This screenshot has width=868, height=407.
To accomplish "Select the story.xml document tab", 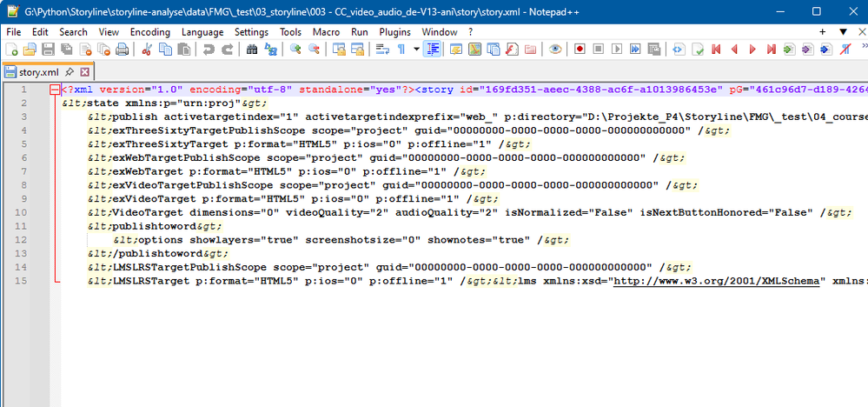I will click(38, 72).
